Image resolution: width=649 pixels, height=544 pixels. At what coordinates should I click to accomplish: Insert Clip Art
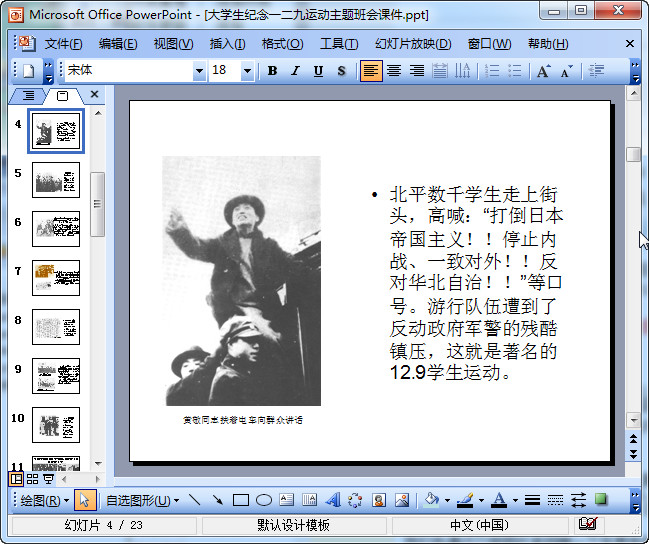(379, 500)
